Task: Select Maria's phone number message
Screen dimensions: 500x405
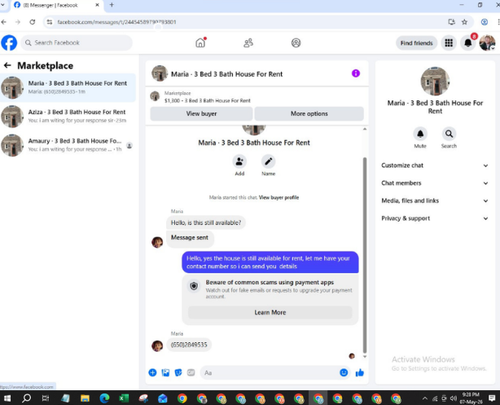Action: [189, 344]
